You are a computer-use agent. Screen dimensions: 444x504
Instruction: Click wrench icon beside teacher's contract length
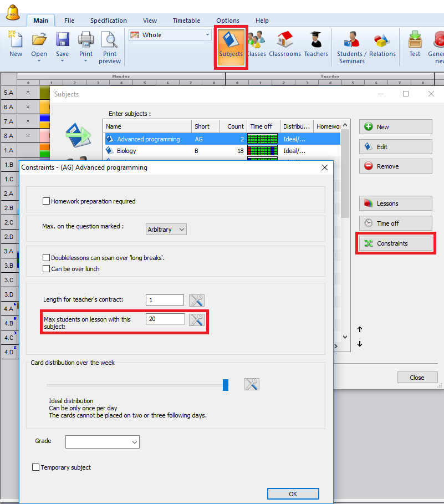point(197,300)
